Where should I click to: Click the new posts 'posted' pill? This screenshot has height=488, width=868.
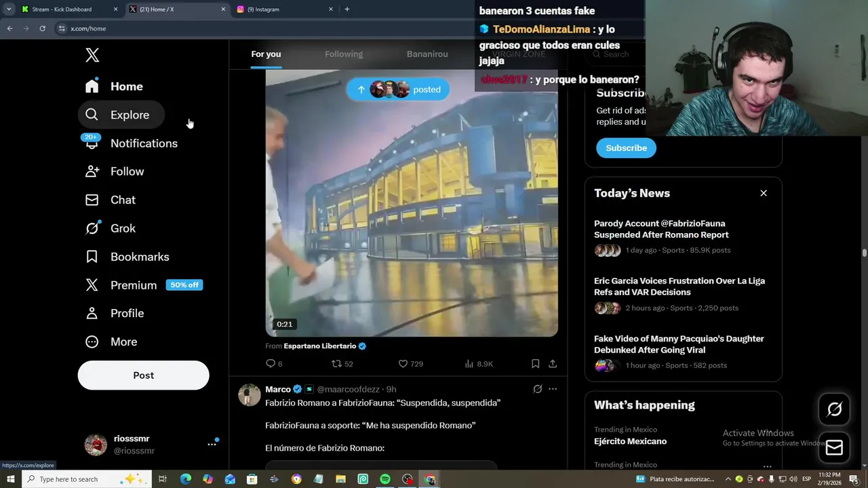tap(398, 89)
